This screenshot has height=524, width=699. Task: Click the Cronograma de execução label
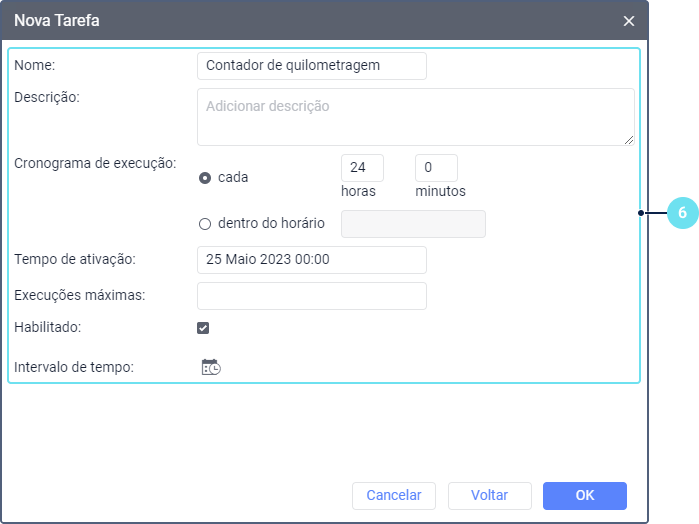coord(95,162)
